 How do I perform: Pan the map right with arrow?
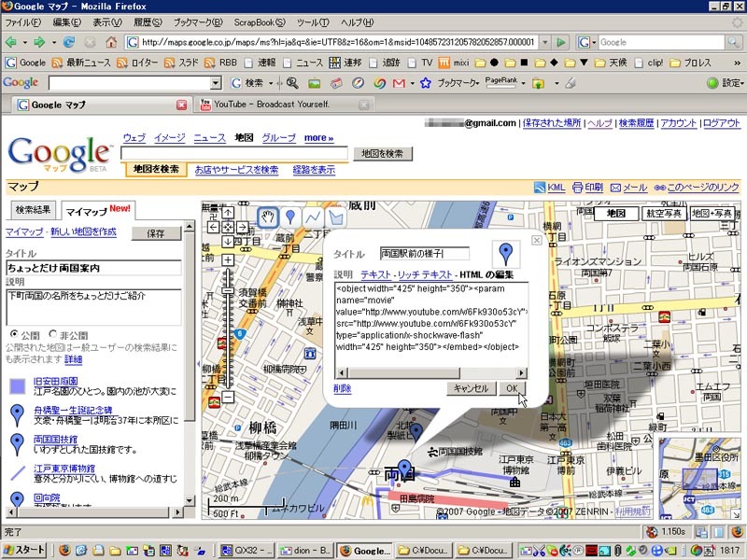[242, 227]
